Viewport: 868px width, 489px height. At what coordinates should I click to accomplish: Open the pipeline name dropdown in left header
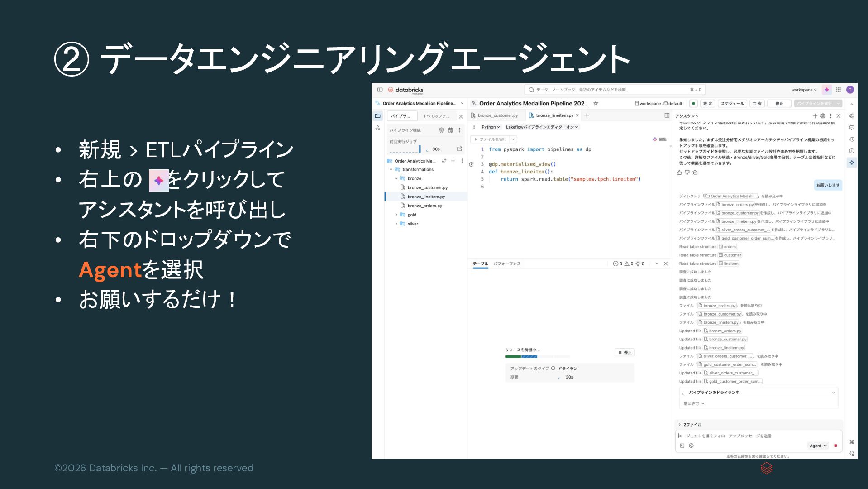(462, 103)
